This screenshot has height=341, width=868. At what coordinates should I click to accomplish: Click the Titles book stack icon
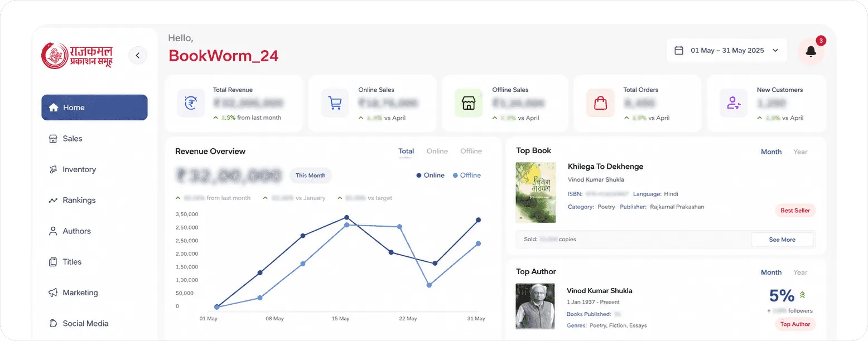click(54, 262)
